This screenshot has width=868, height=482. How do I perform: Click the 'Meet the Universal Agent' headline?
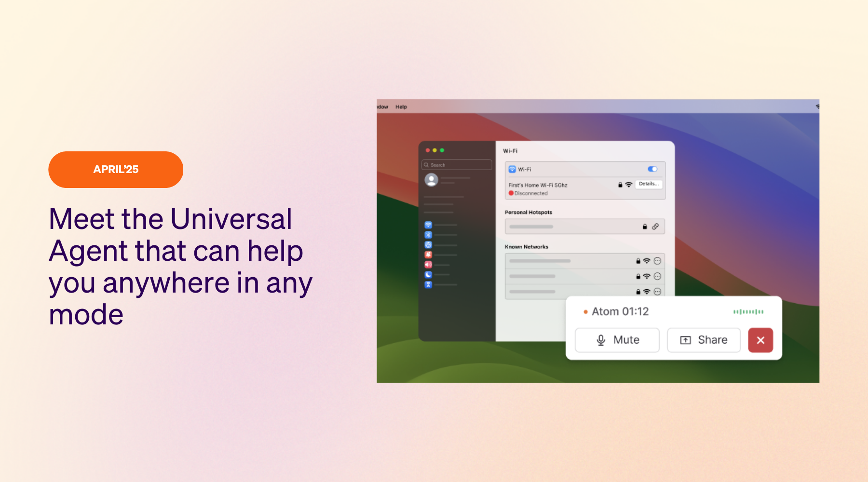(x=180, y=267)
